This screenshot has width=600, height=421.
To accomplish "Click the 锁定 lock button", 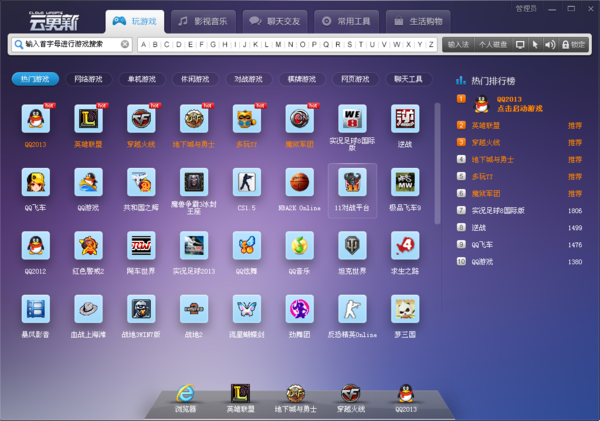I will click(x=573, y=44).
